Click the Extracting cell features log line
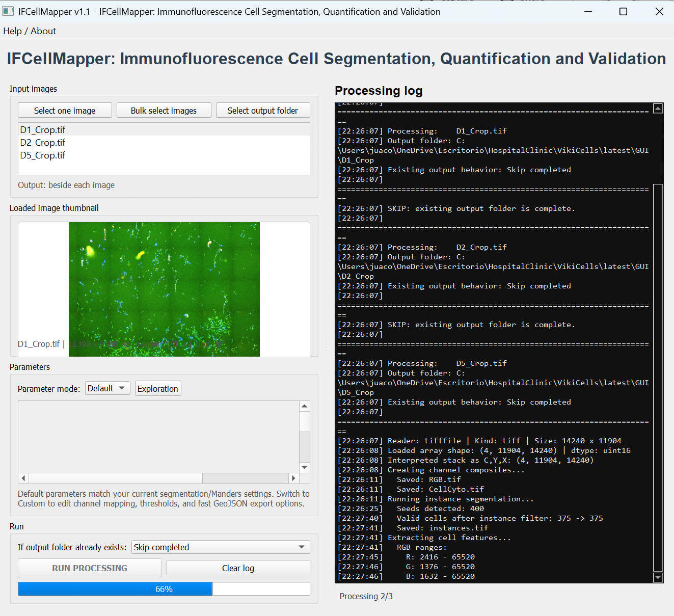674x616 pixels. point(424,538)
